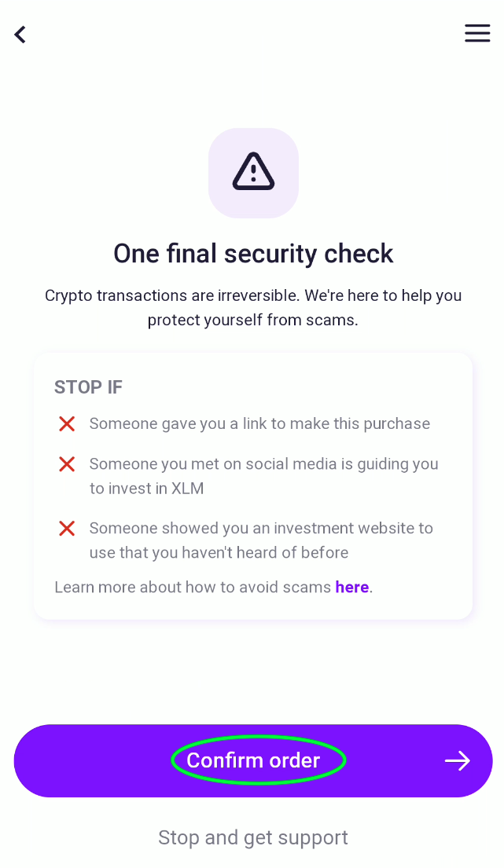Click the right arrow on the Confirm order button
This screenshot has width=504, height=868.
point(458,760)
